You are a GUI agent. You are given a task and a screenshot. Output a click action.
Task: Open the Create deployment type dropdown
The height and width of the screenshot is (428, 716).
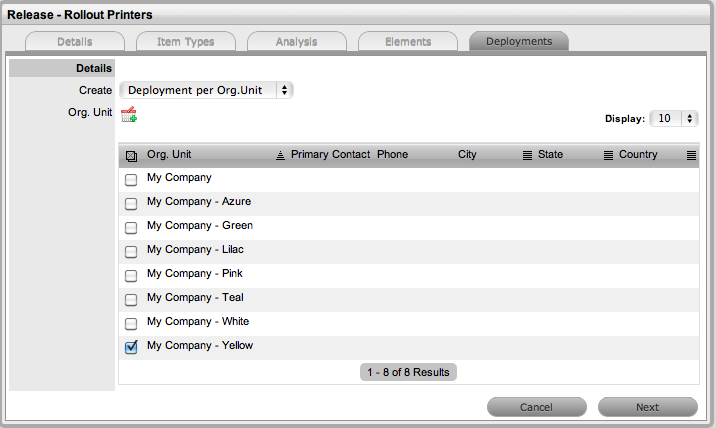[x=206, y=90]
